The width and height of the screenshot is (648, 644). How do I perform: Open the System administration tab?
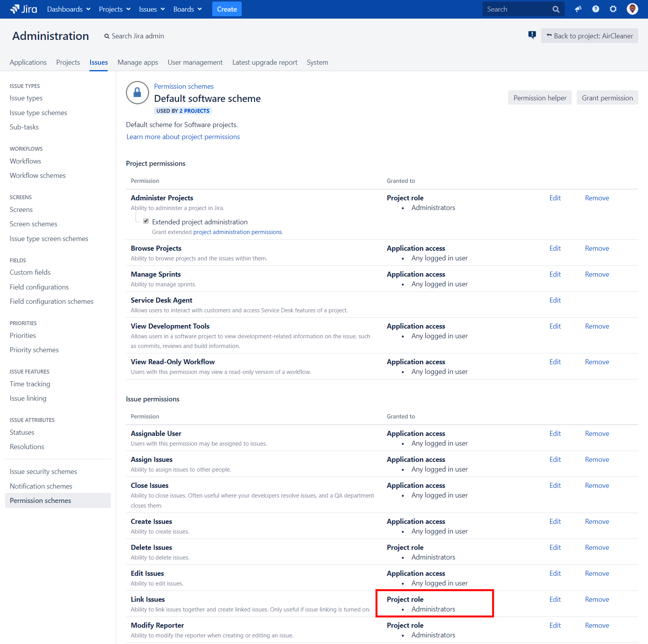[x=317, y=62]
